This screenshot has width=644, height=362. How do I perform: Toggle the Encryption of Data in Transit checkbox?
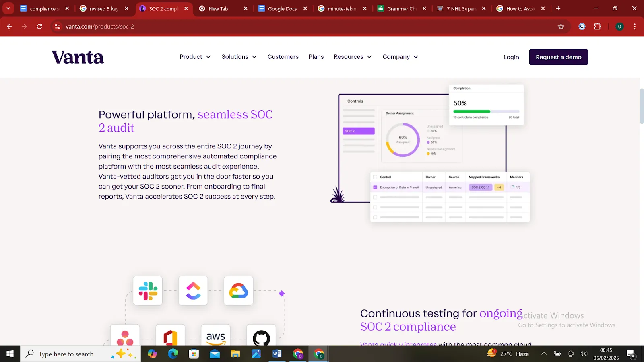pyautogui.click(x=375, y=187)
